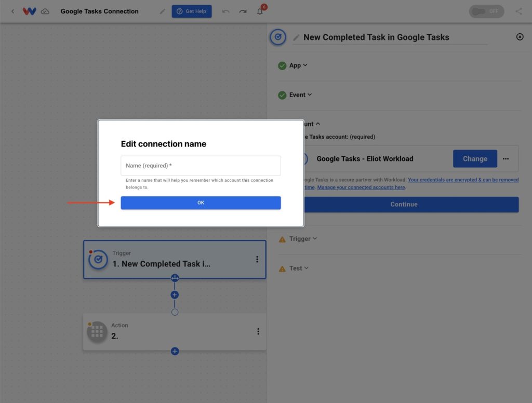This screenshot has width=532, height=403.
Task: Click the Change account button
Action: coord(475,159)
